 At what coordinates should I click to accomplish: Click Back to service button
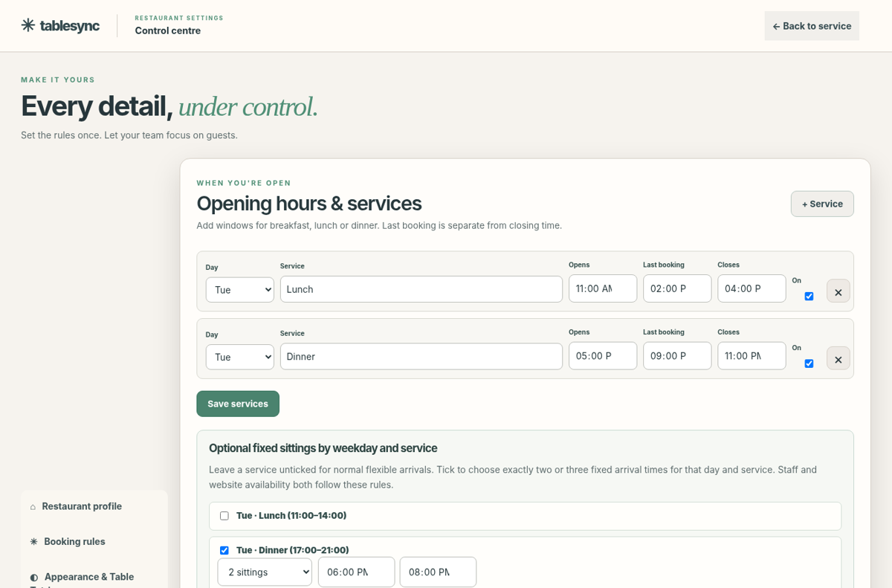click(x=812, y=26)
